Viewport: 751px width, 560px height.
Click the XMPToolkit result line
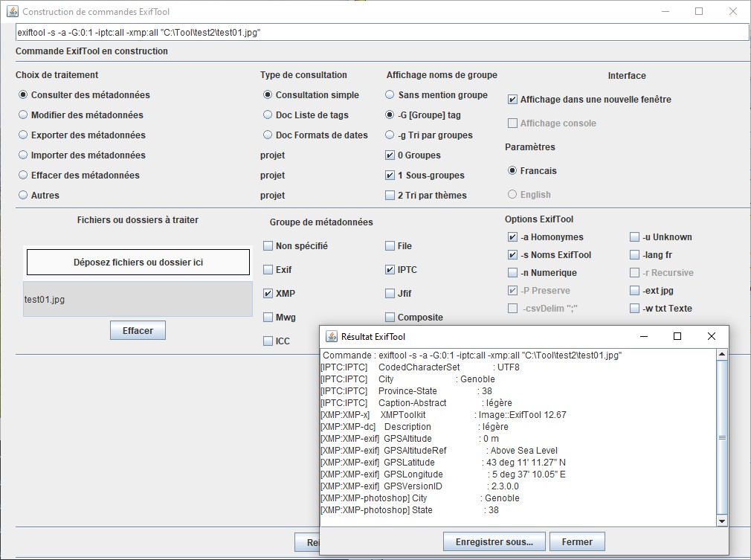443,415
